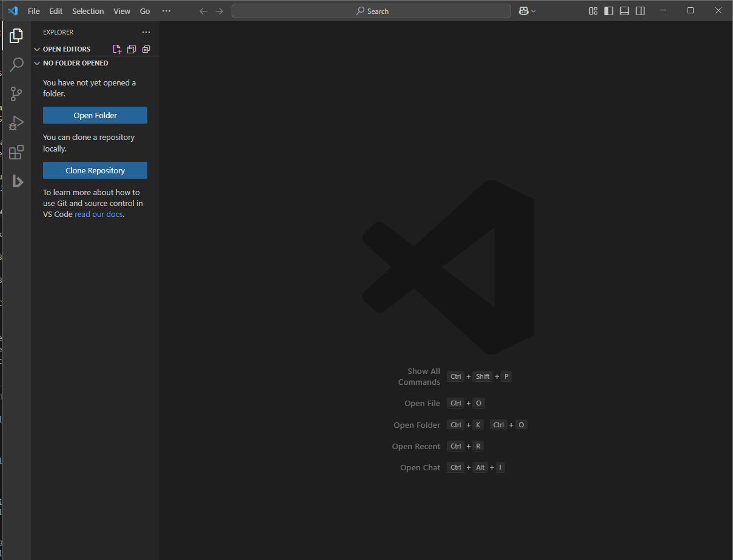The height and width of the screenshot is (560, 733).
Task: Open the Copilot chat icon in title bar
Action: click(x=523, y=11)
